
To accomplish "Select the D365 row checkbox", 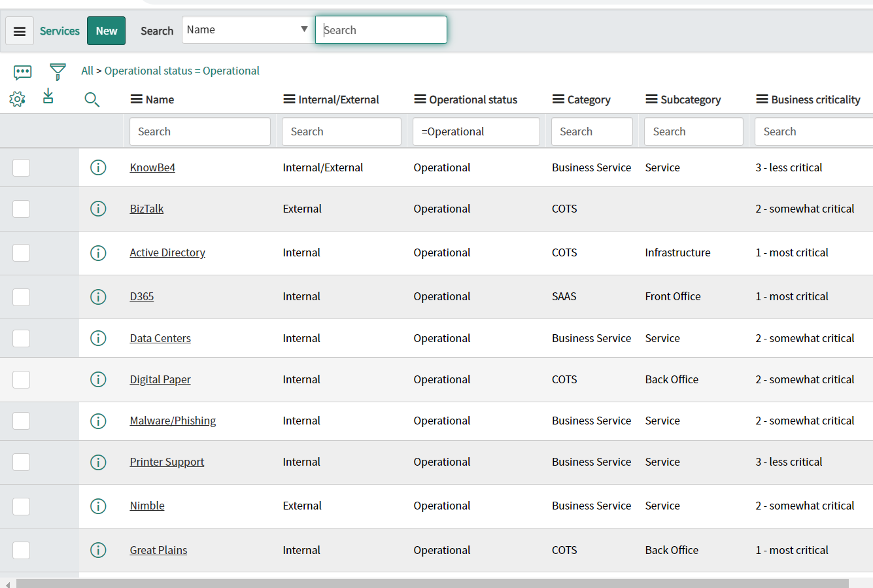I will click(x=22, y=296).
